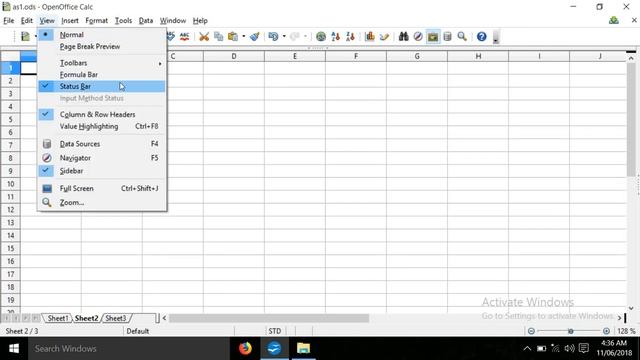Click the New document icon in toolbar

[x=25, y=37]
